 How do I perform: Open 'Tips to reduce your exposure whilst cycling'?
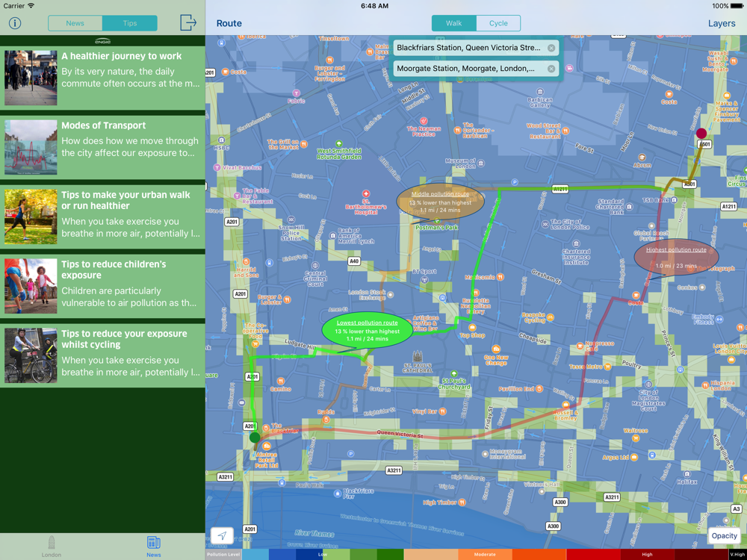(x=102, y=355)
